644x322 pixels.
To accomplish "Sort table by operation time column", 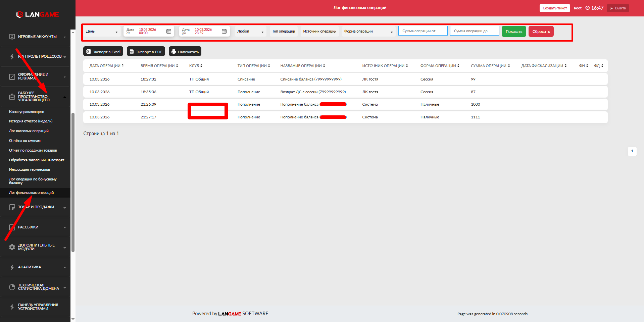I will pyautogui.click(x=159, y=66).
